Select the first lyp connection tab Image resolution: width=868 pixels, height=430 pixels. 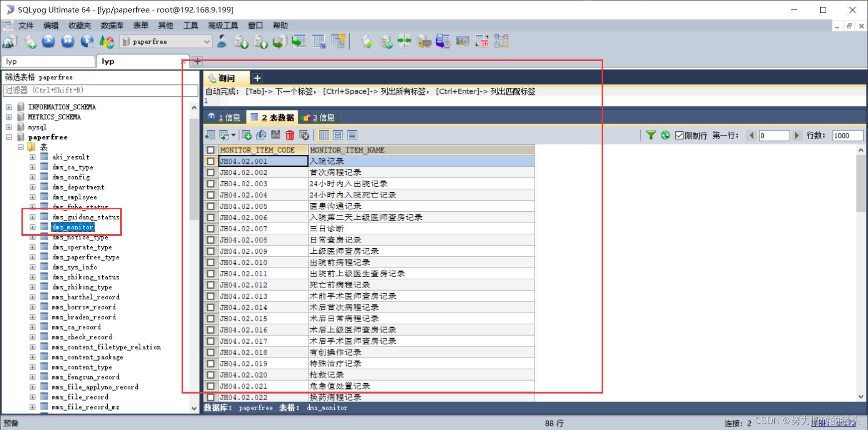(x=48, y=61)
